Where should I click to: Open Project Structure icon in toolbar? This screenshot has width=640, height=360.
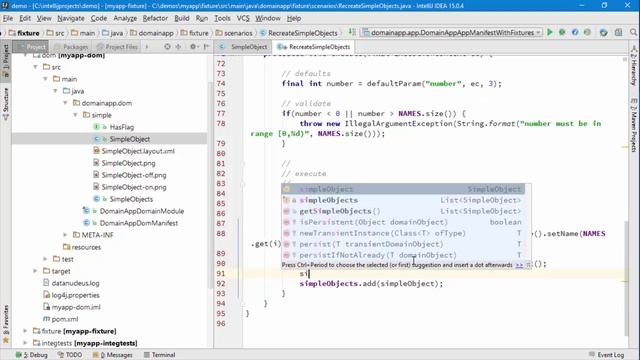point(618,32)
